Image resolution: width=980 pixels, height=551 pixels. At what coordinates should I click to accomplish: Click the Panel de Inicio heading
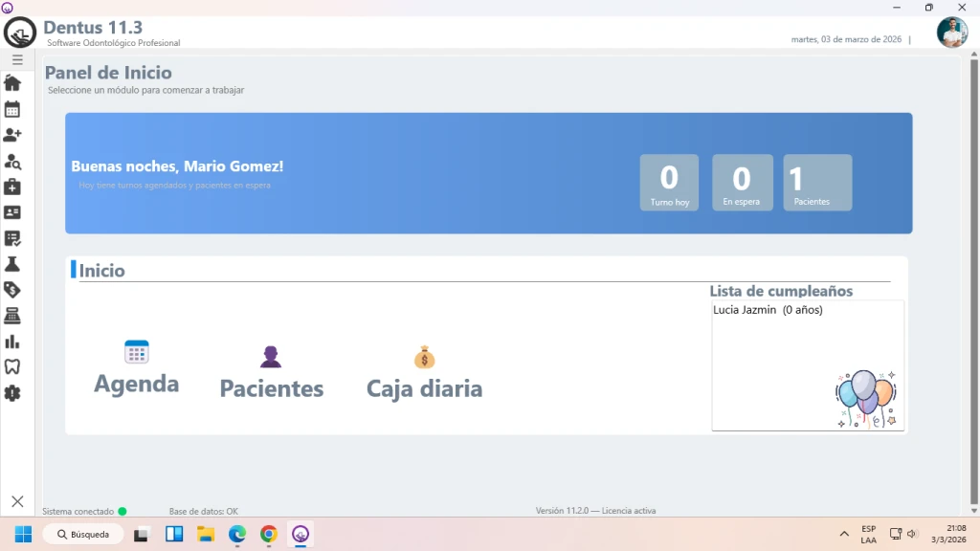pos(108,73)
